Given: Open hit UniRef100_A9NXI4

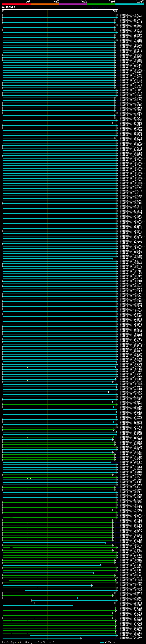Looking at the screenshot, I should (x=131, y=22).
